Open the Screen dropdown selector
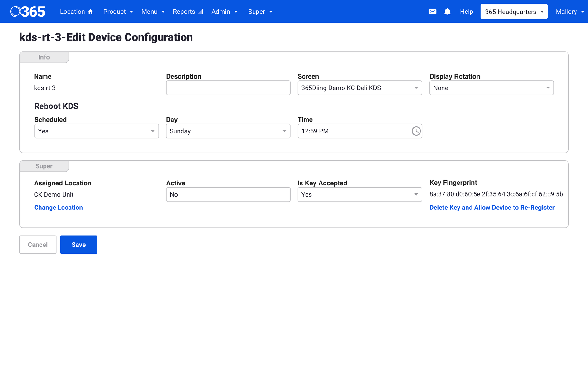 [x=360, y=88]
